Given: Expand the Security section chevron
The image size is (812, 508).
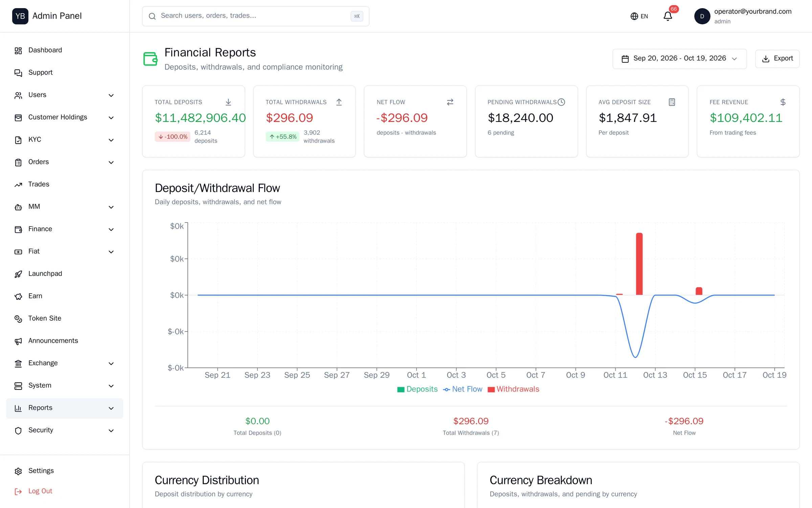Looking at the screenshot, I should point(111,430).
